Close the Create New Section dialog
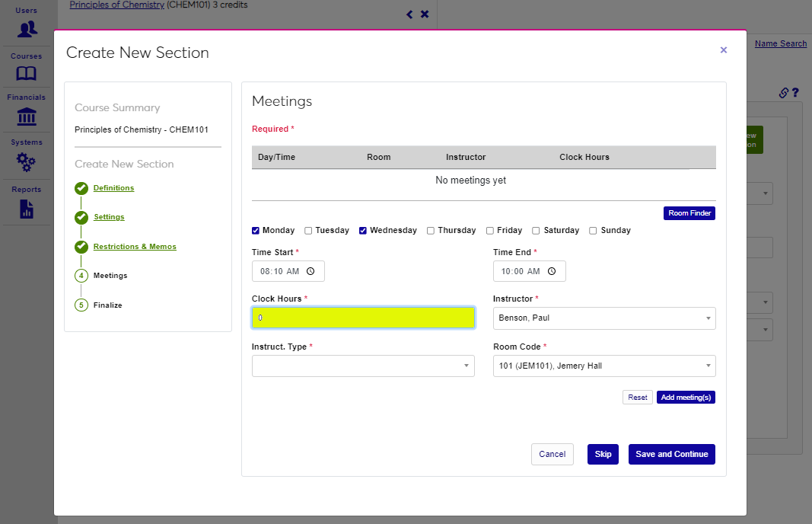The width and height of the screenshot is (812, 524). [x=724, y=50]
